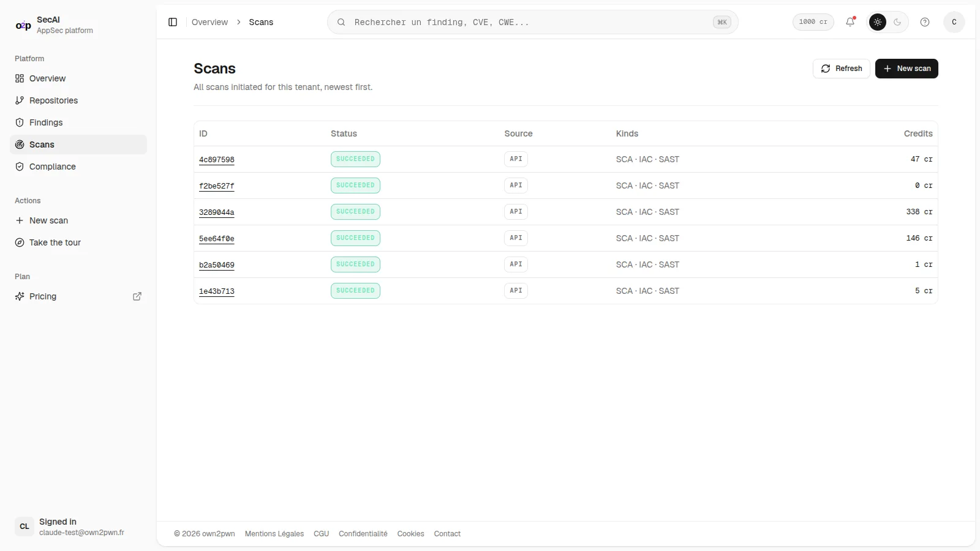Click API source badge for scan 5ee64f0e
Screen dimensions: 980x551
tap(516, 238)
